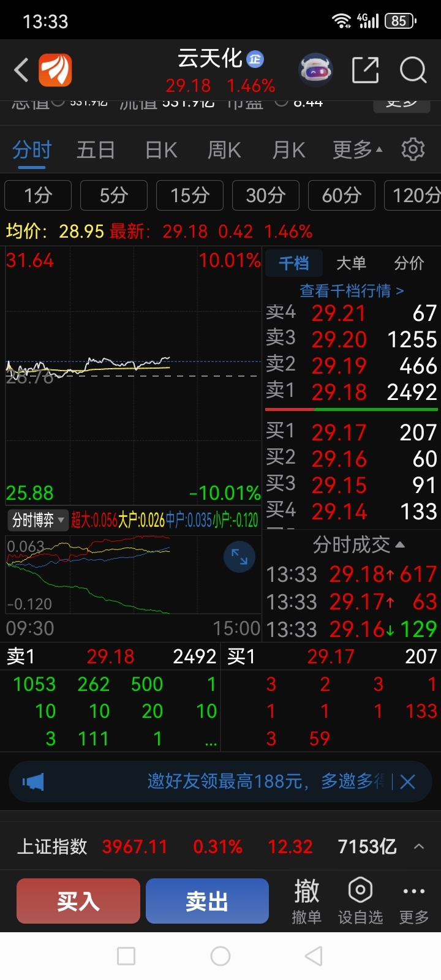This screenshot has height=980, width=441.
Task: Tap the blue 卖出 sell button
Action: pos(207,901)
